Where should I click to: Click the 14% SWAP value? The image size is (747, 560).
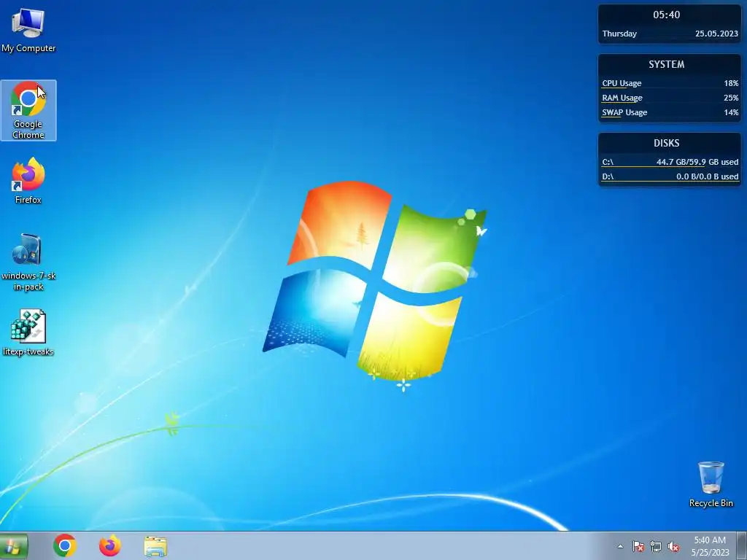pyautogui.click(x=731, y=113)
